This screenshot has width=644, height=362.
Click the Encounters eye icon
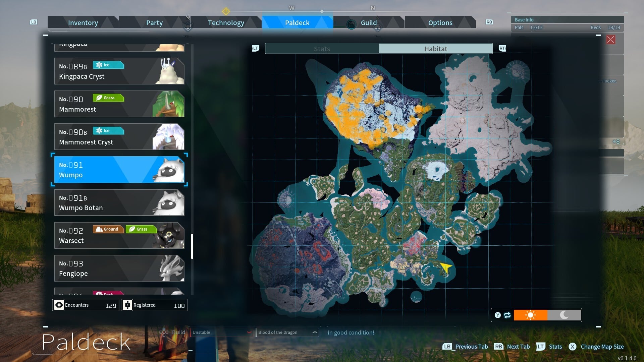click(59, 305)
